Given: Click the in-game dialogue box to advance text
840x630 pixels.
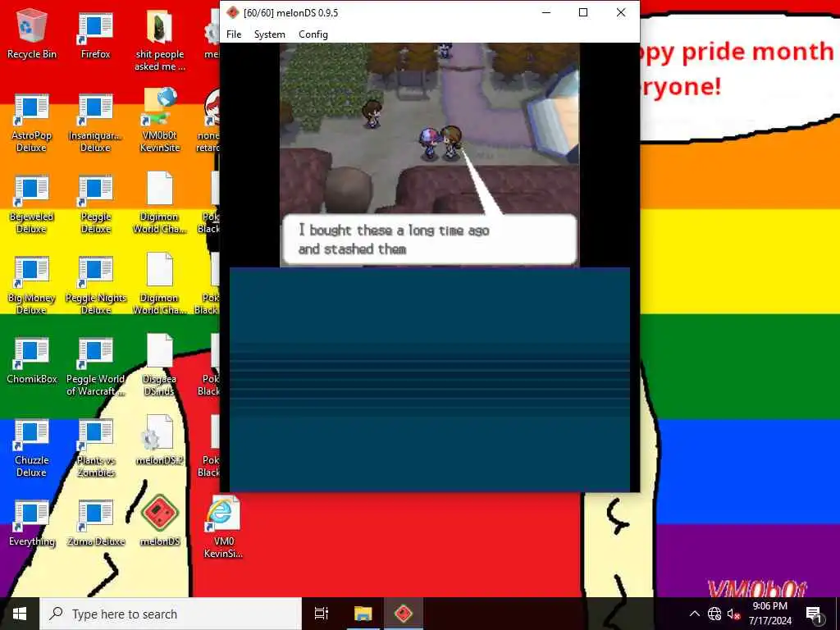Looking at the screenshot, I should pyautogui.click(x=430, y=240).
